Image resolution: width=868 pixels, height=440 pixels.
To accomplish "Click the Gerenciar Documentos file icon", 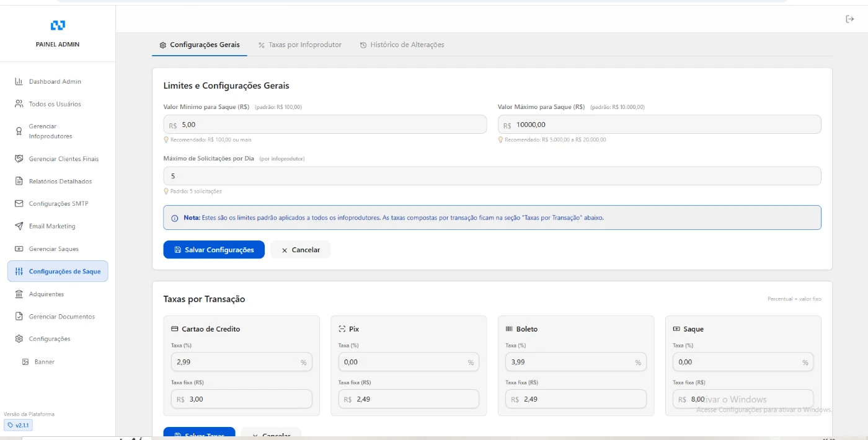I will pyautogui.click(x=19, y=317).
